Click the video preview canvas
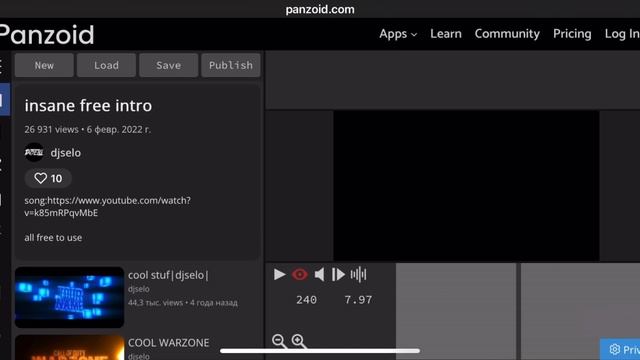Viewport: 640px width, 360px height. [466, 186]
